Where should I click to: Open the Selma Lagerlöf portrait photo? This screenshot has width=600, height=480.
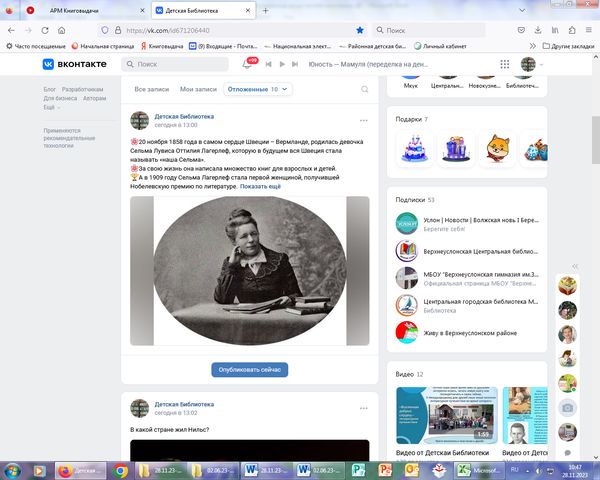[x=250, y=272]
